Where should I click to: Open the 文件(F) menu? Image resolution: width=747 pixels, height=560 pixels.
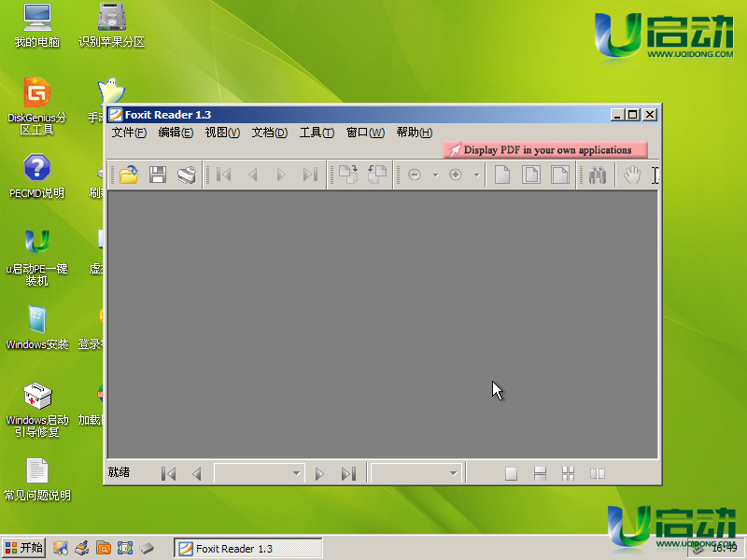[129, 133]
